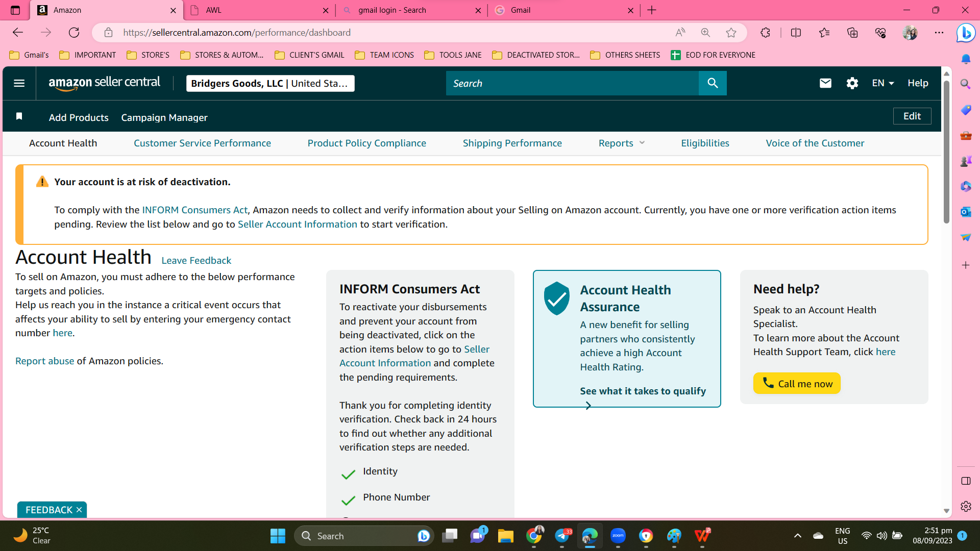Screen dimensions: 980x551
Task: Click the page vertical scrollbar thumb
Action: tap(946, 152)
